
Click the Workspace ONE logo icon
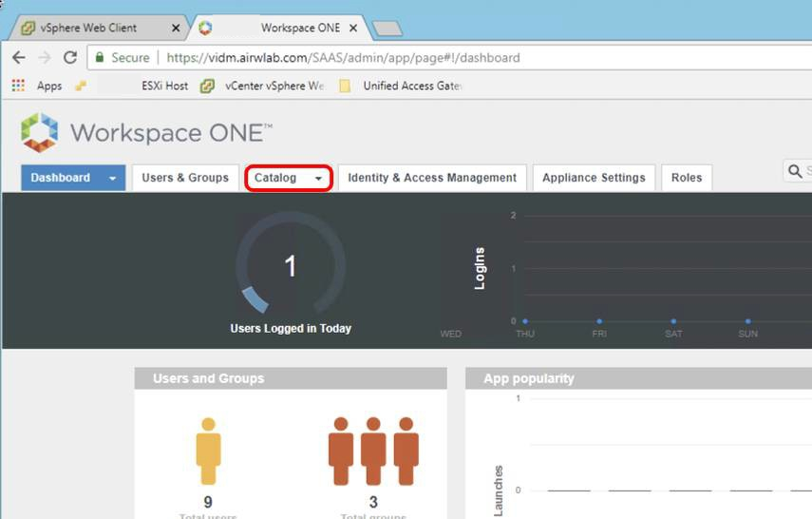[x=40, y=133]
